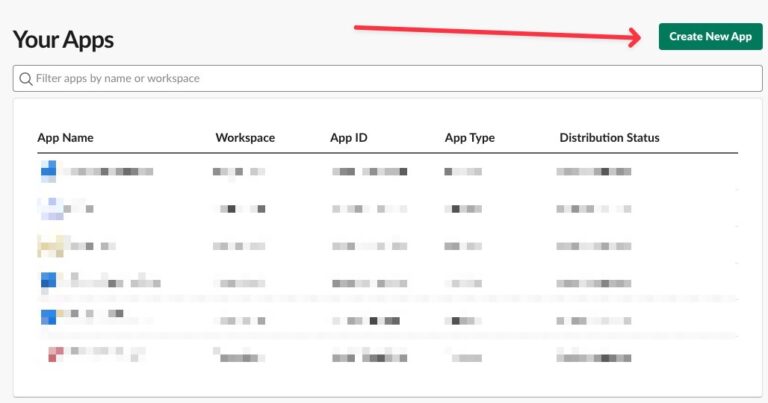Click the Distribution Status column header
Viewport: 768px width, 403px height.
pos(609,138)
